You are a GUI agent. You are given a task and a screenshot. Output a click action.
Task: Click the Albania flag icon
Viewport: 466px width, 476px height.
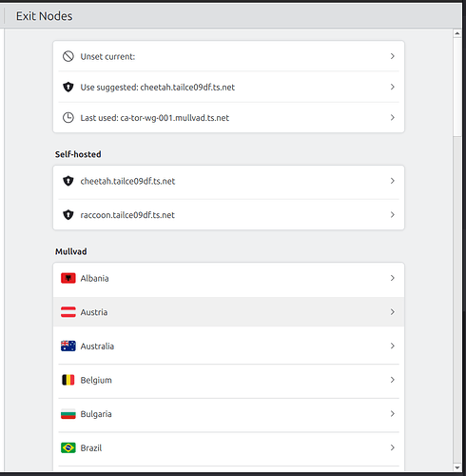68,278
